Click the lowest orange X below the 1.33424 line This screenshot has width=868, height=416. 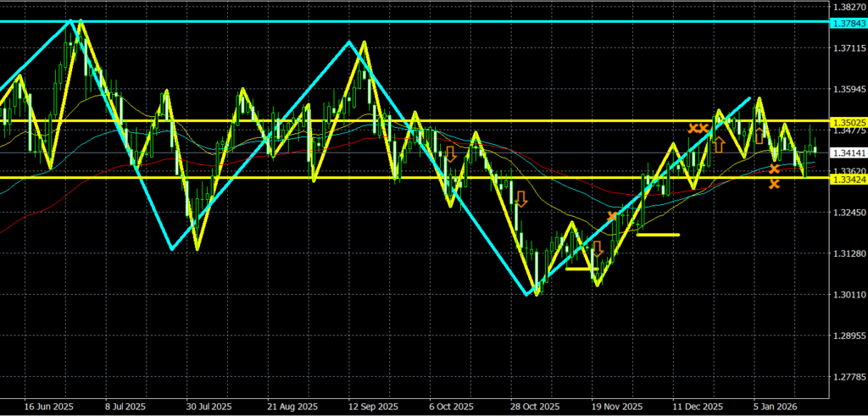click(x=774, y=184)
